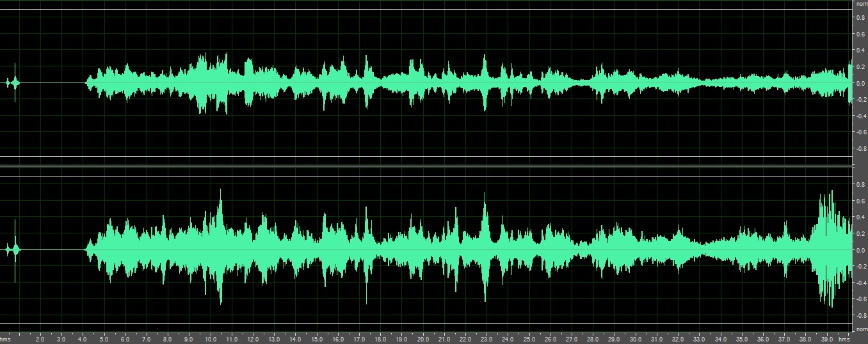This screenshot has width=868, height=344.
Task: Click the hms label at the ruler's right end
Action: point(844,340)
